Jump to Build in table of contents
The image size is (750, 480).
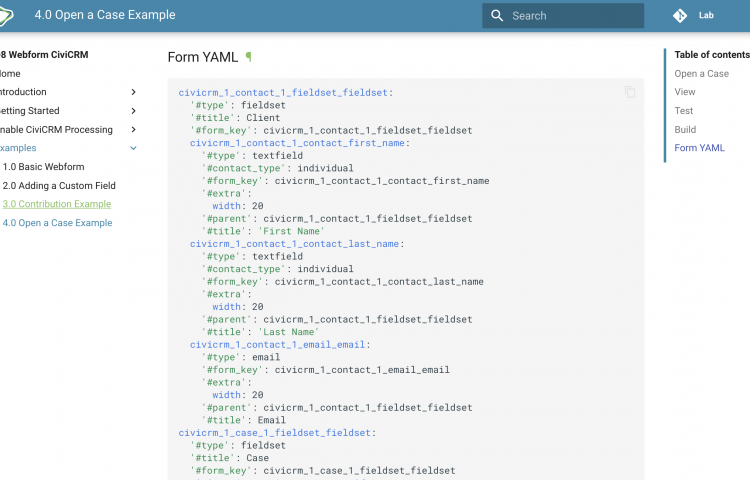coord(685,130)
